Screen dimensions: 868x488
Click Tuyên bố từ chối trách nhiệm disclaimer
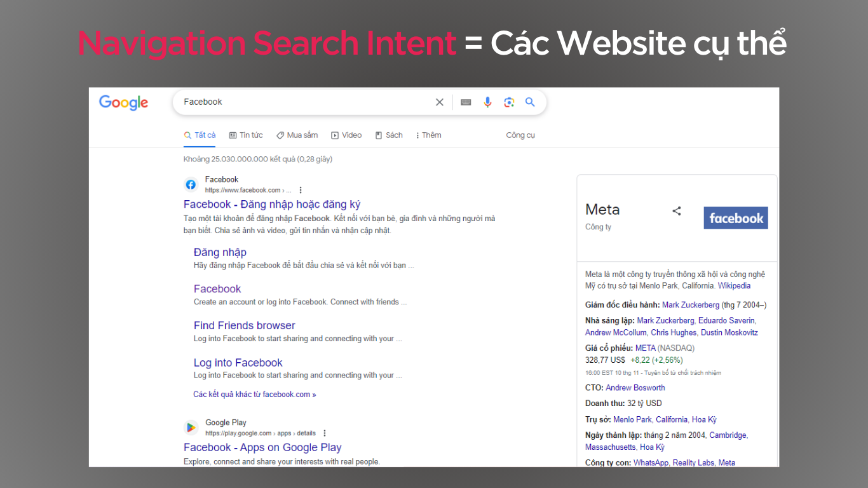point(684,373)
